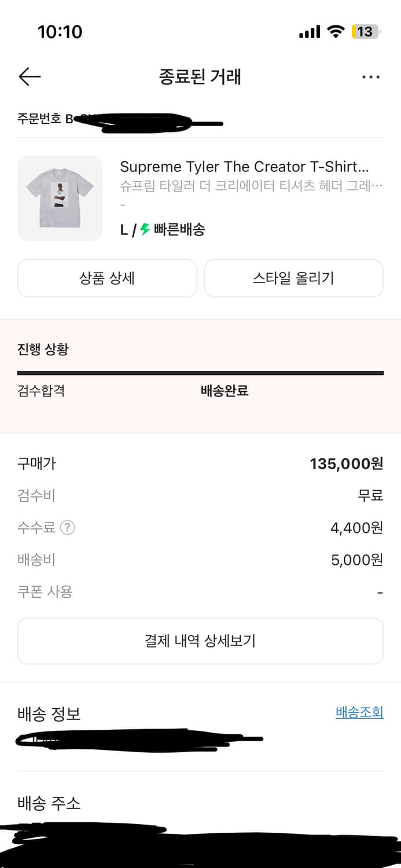Image resolution: width=401 pixels, height=868 pixels.
Task: Tap the black progress bar
Action: click(200, 373)
